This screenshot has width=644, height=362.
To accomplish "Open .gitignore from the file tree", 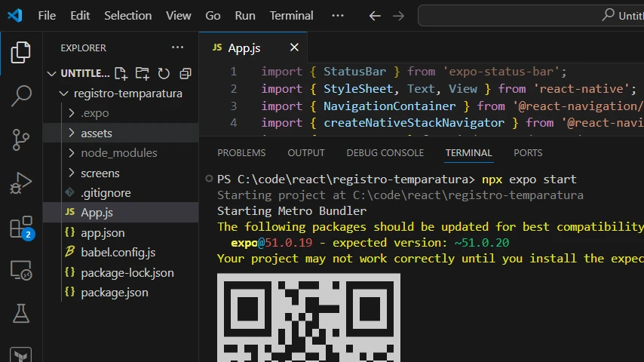I will point(121,193).
